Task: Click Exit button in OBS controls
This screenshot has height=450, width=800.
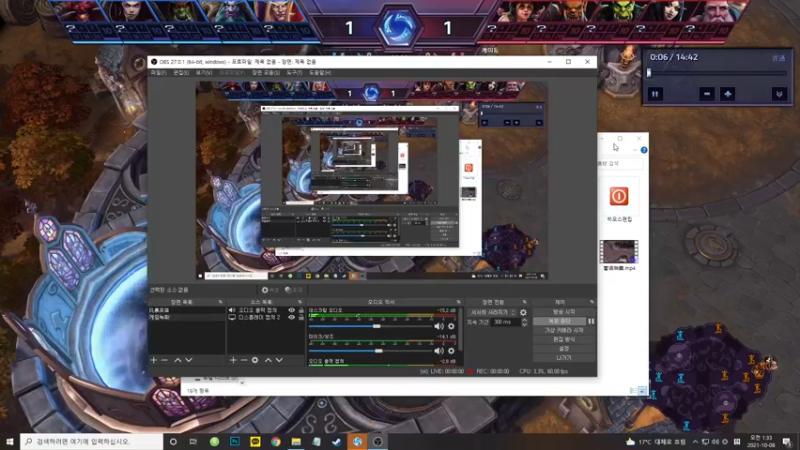Action: point(564,358)
